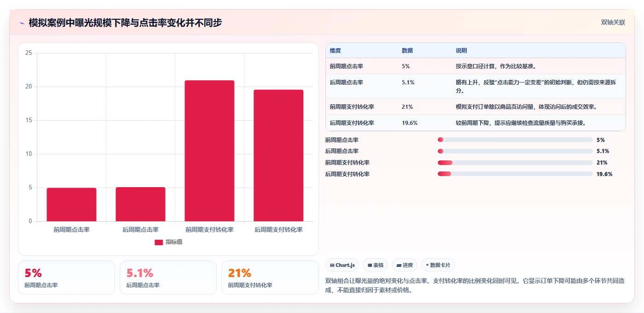Select 前周期支付转化率 cell in table
The width and height of the screenshot is (644, 313).
(x=352, y=107)
